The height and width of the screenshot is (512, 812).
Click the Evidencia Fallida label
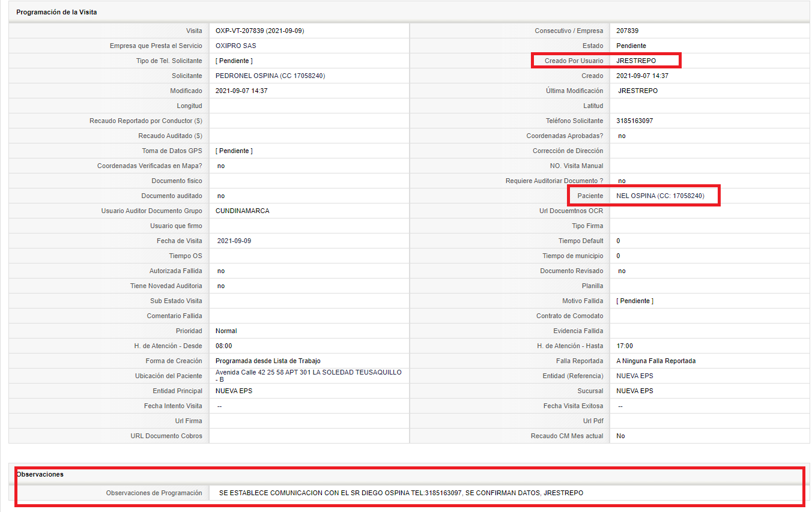click(578, 331)
